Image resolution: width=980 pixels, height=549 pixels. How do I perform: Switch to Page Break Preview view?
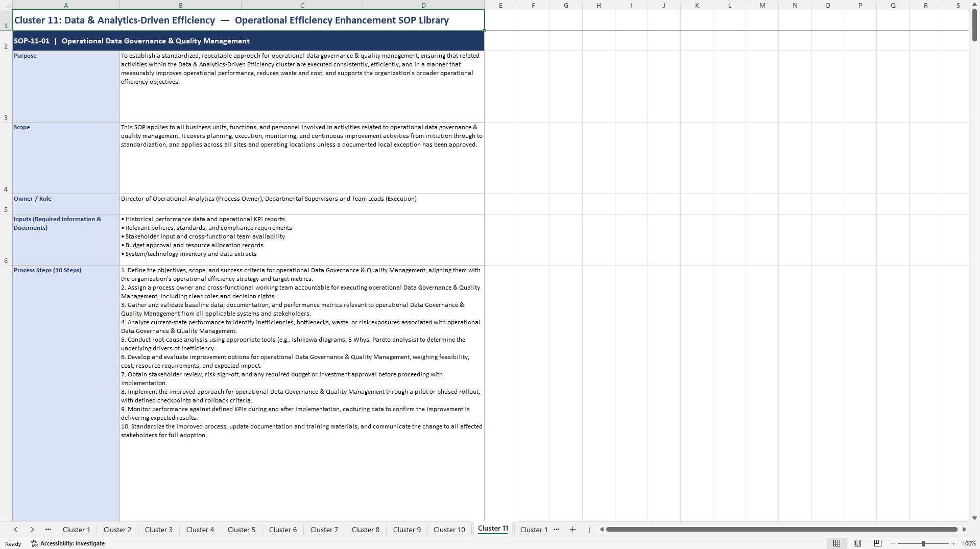point(877,543)
